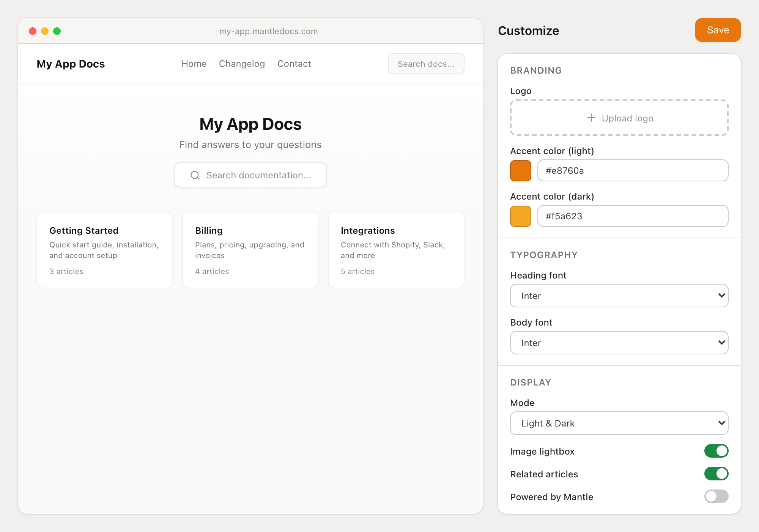Navigate to the Contact page
Image resolution: width=759 pixels, height=532 pixels.
tap(294, 63)
